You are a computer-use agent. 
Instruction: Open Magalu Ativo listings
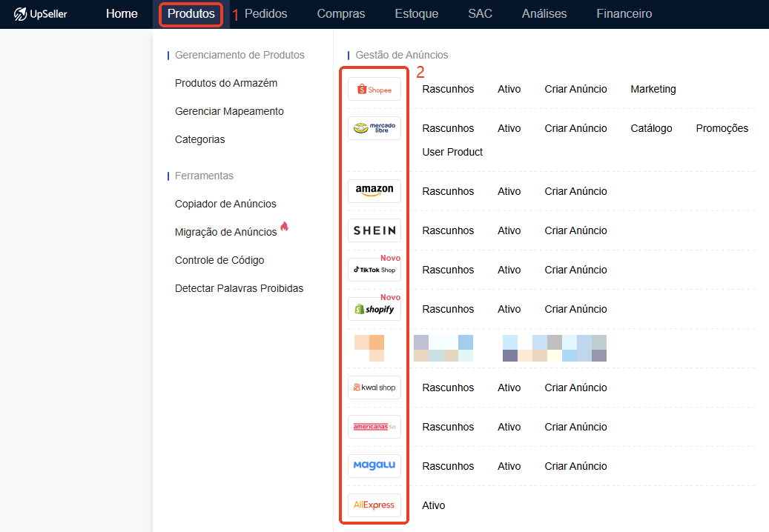(509, 466)
